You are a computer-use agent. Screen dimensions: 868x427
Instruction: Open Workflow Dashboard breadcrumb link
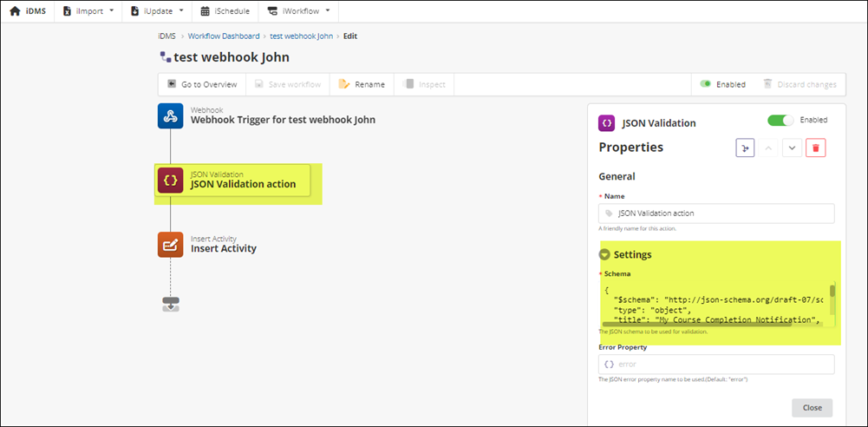(x=224, y=36)
